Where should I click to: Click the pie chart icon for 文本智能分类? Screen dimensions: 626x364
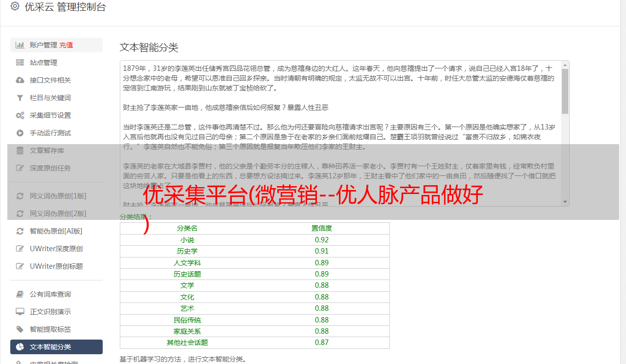20,347
